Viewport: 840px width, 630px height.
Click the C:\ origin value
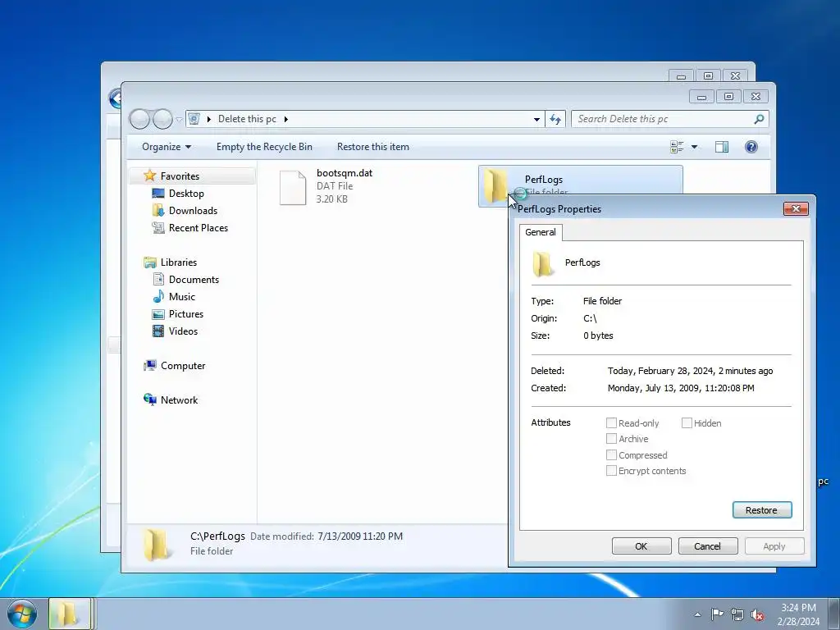point(589,319)
